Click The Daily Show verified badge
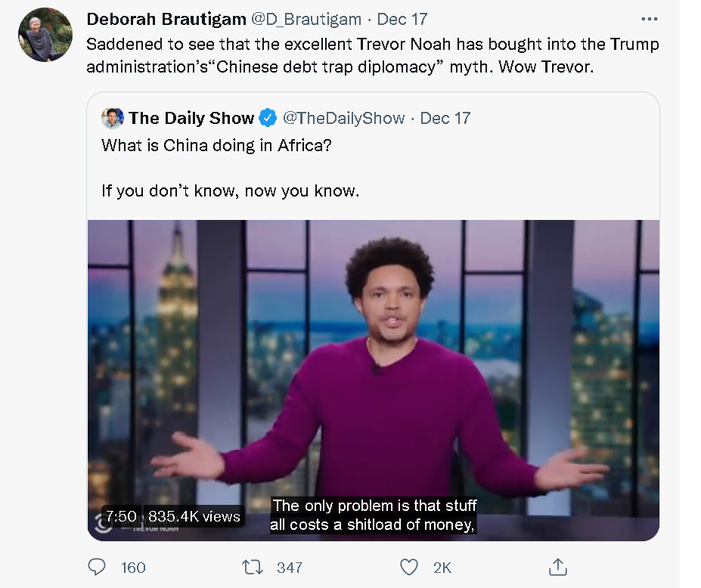This screenshot has height=588, width=701. point(268,118)
